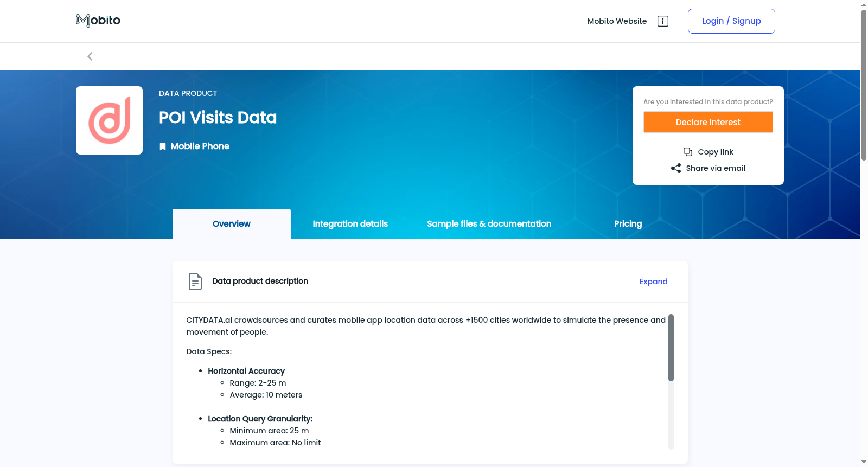Click the Copy link text
Screen dimensions: 868x467
pos(716,152)
